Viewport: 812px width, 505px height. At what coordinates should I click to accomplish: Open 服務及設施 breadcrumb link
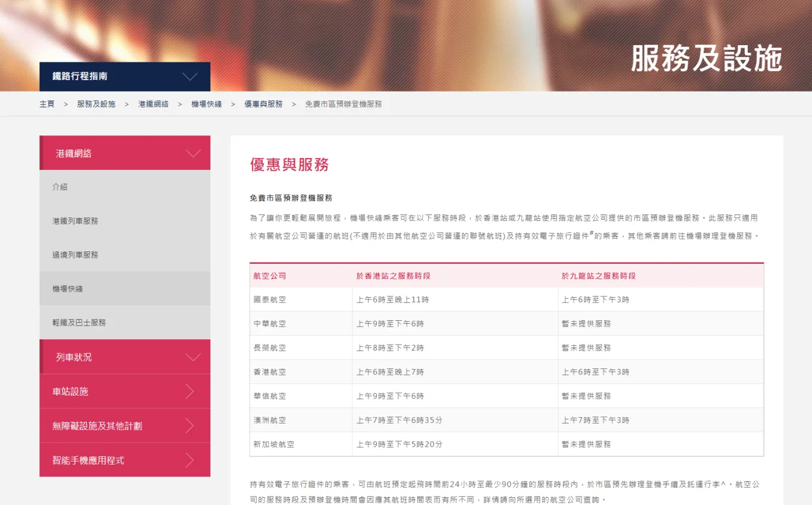tap(96, 104)
